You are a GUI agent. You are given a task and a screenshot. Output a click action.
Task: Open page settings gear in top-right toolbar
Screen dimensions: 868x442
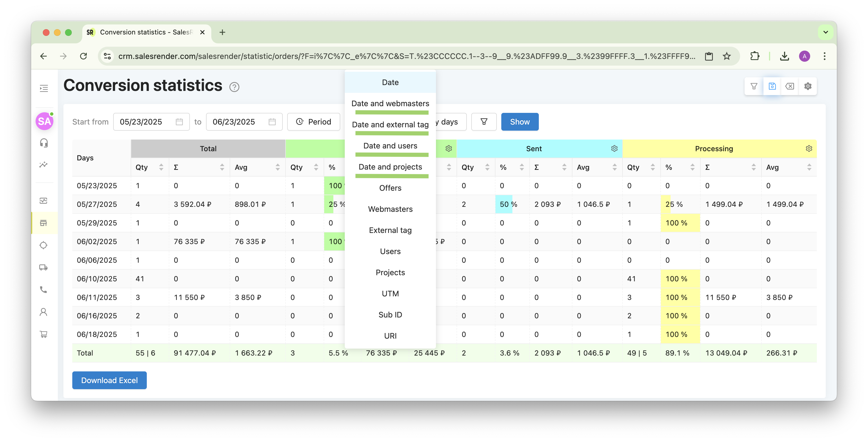(808, 86)
